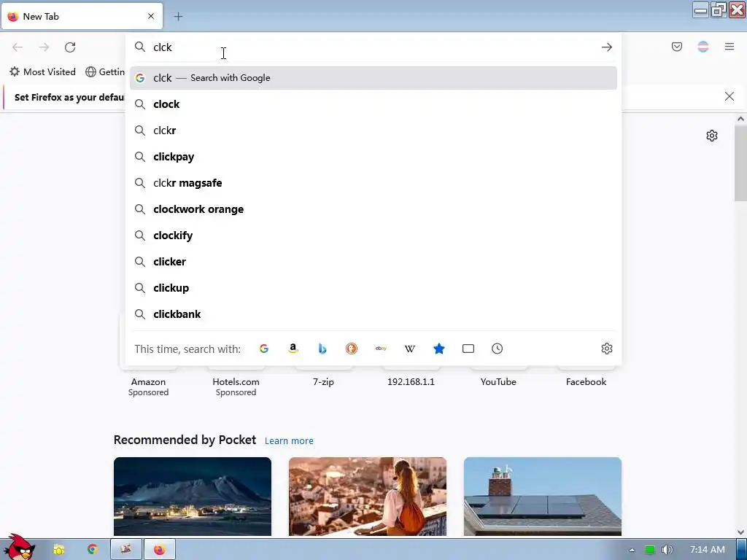Show hidden tray icons arrow
Image resolution: width=747 pixels, height=560 pixels.
click(632, 550)
